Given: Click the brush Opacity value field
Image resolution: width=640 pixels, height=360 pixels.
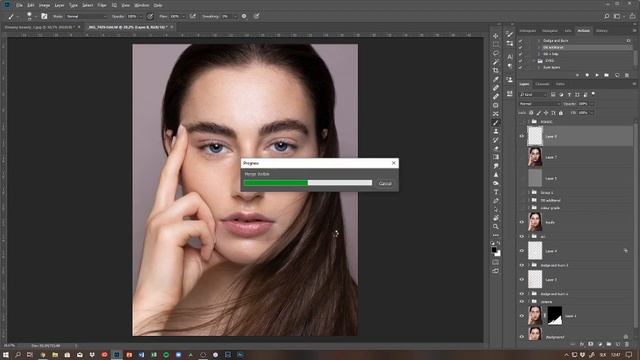Looking at the screenshot, I should coord(132,16).
